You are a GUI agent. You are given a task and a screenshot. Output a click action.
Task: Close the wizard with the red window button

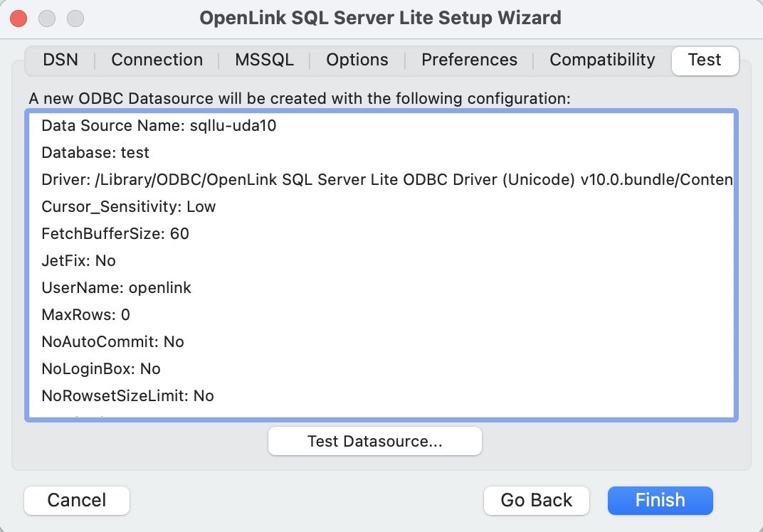(x=19, y=18)
